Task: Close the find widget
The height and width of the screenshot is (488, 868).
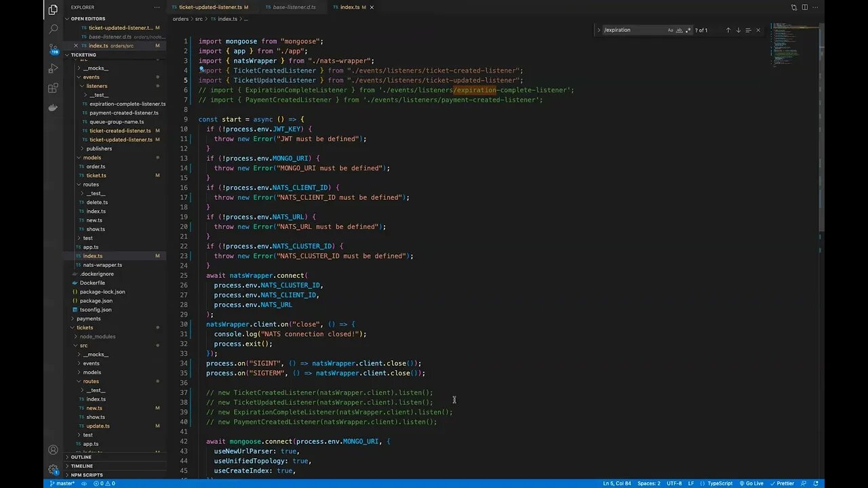Action: (x=758, y=30)
